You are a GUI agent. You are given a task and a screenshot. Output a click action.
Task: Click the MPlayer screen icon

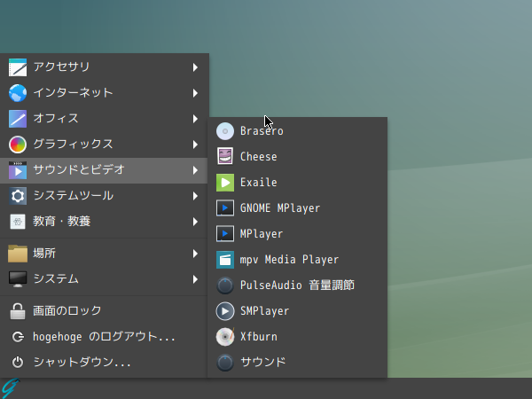click(x=225, y=234)
